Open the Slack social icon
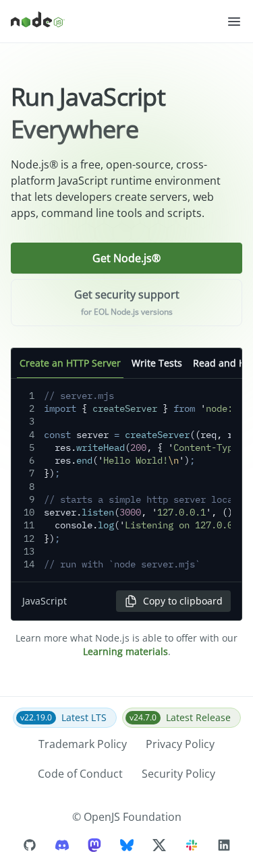 [x=192, y=845]
